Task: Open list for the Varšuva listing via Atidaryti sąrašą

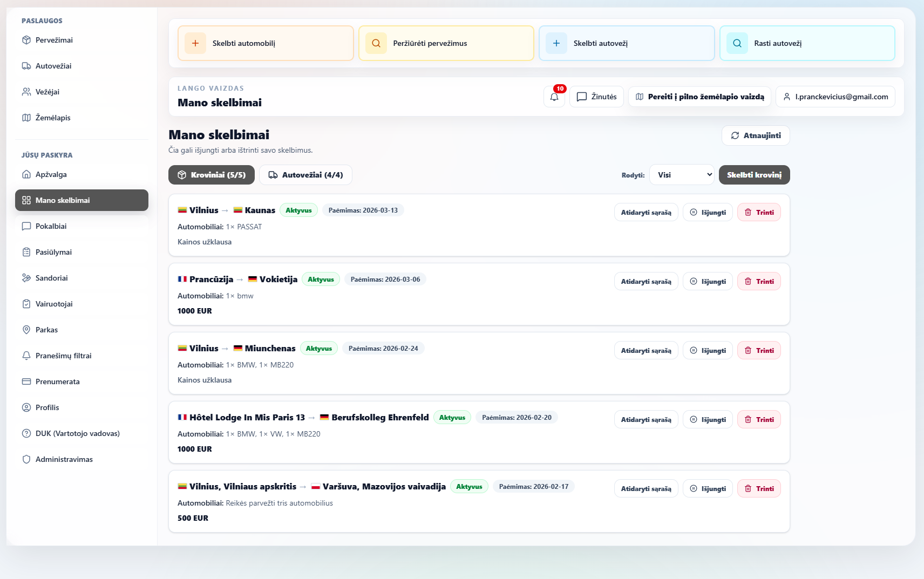Action: point(646,489)
